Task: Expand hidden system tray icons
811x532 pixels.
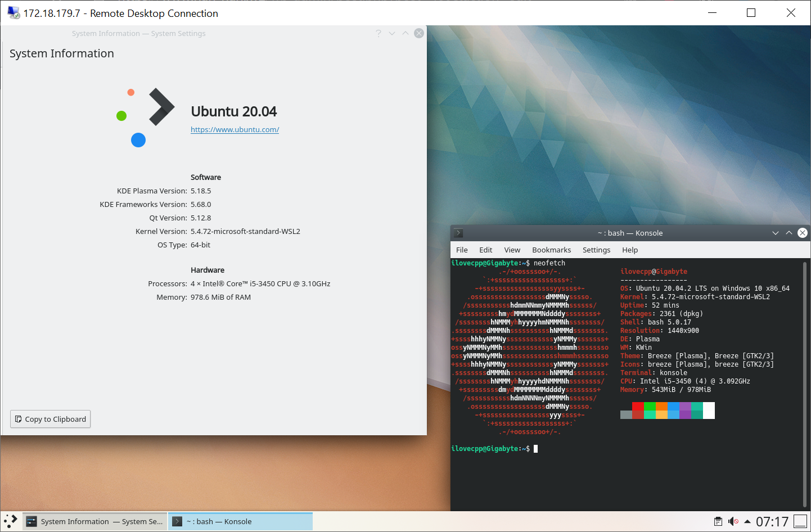Action: (747, 521)
